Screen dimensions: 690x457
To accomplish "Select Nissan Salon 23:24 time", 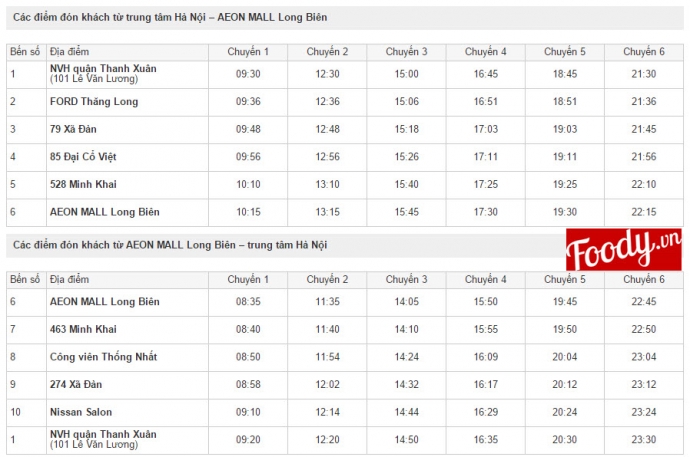I will [644, 412].
